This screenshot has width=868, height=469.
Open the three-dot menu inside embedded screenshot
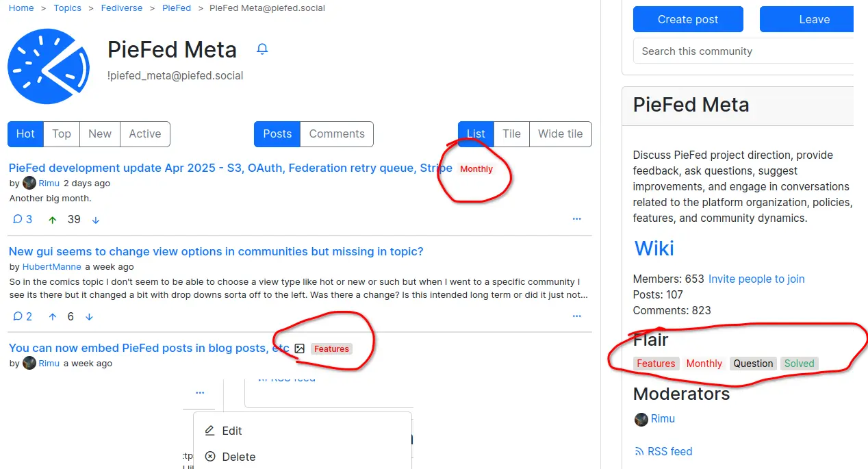(x=200, y=393)
